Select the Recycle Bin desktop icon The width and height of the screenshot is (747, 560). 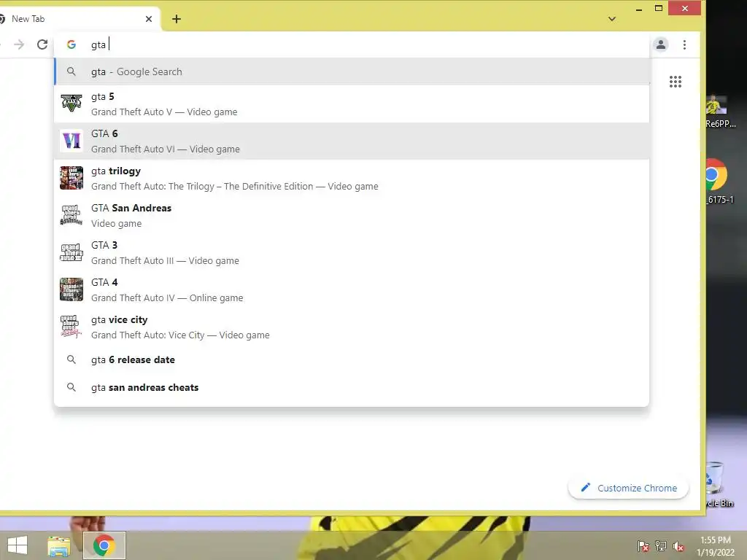pos(719,485)
